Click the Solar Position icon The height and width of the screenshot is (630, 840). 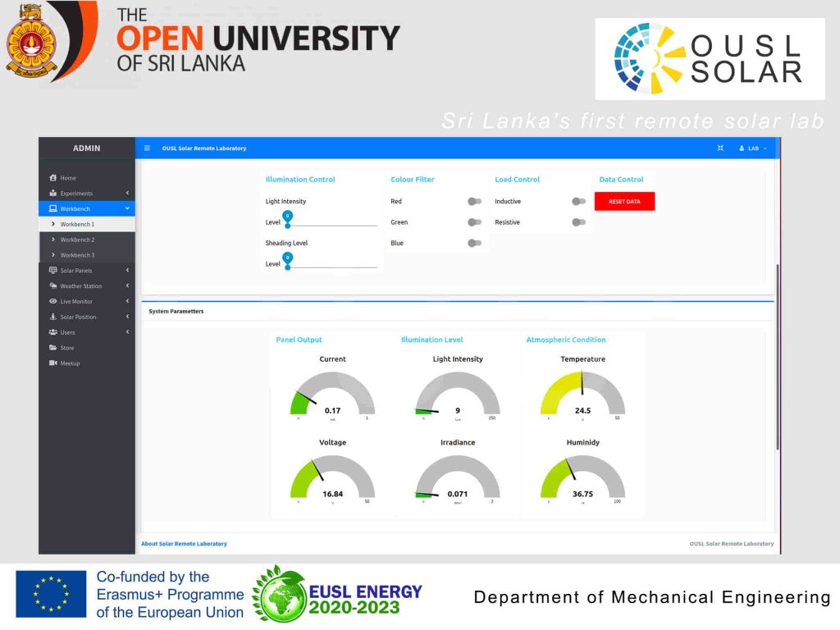[x=53, y=317]
